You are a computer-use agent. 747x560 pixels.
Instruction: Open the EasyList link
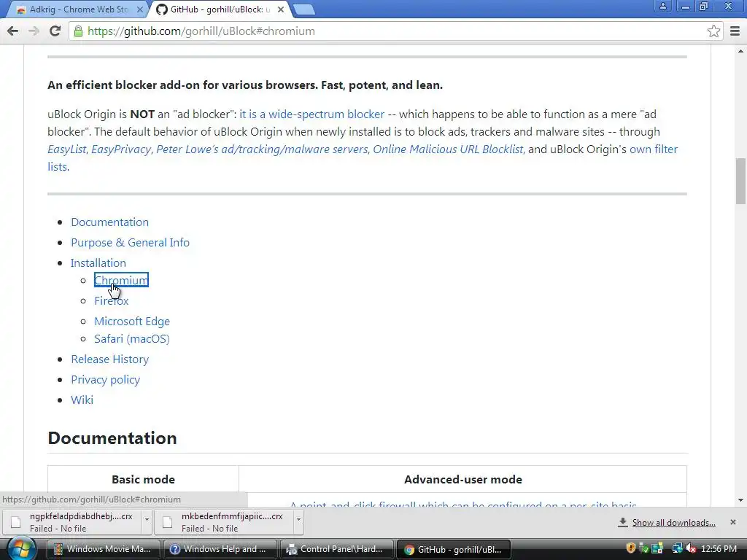[66, 149]
